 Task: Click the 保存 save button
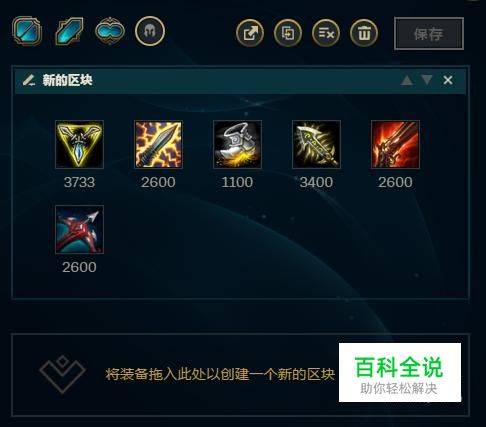click(429, 34)
